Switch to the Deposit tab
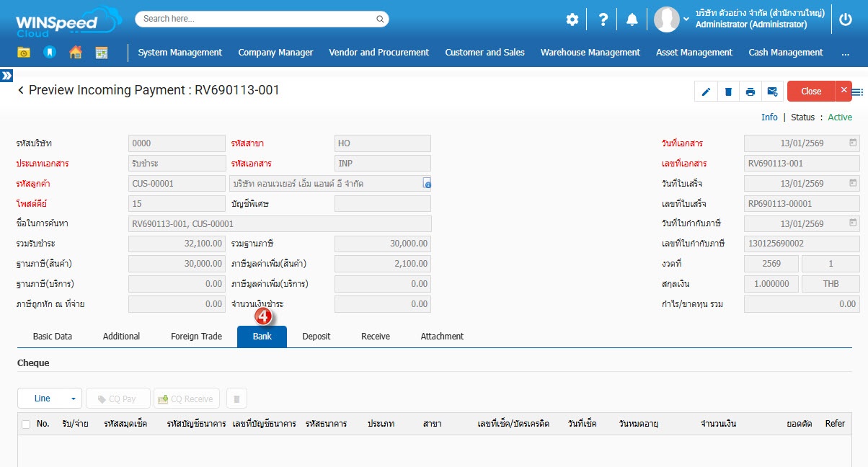The height and width of the screenshot is (467, 868). (x=316, y=337)
